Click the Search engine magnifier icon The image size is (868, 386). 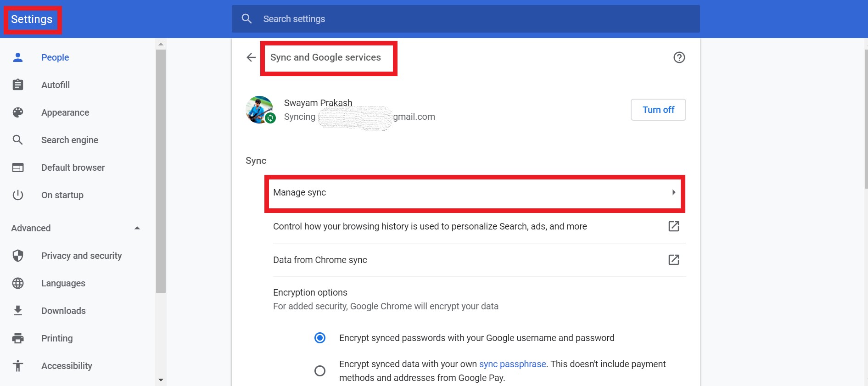pos(18,140)
